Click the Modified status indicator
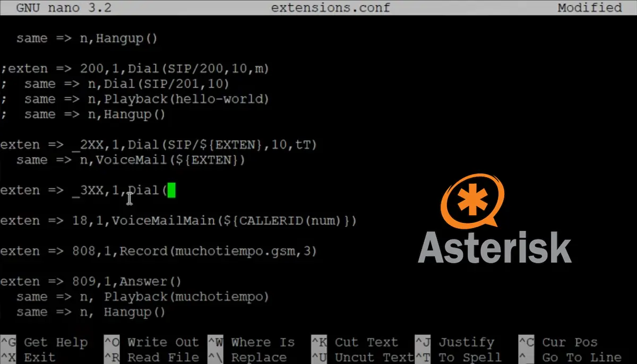 590,8
